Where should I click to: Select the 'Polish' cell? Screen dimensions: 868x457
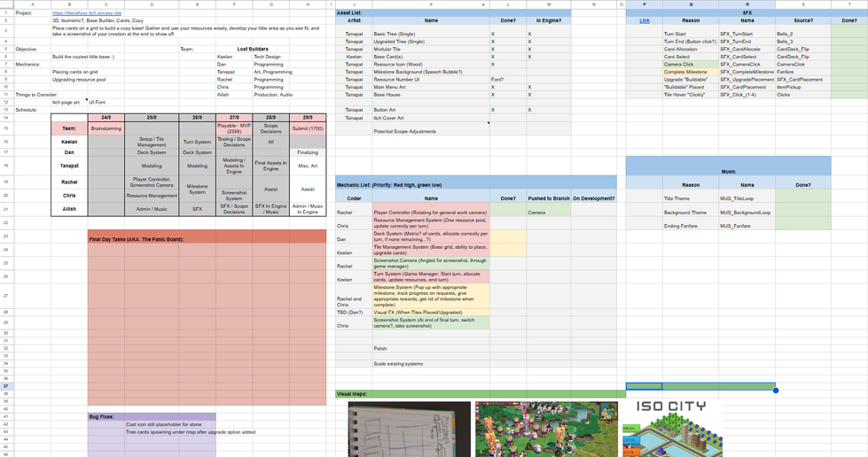[x=431, y=349]
